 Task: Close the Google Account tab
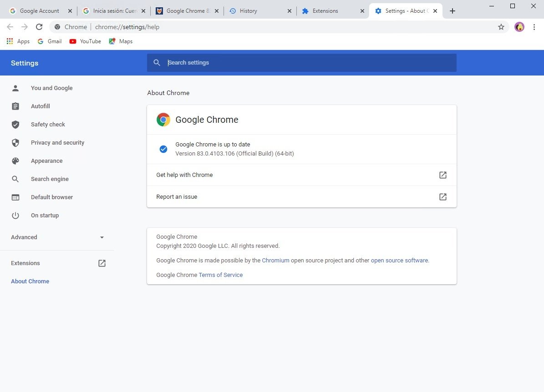(70, 11)
